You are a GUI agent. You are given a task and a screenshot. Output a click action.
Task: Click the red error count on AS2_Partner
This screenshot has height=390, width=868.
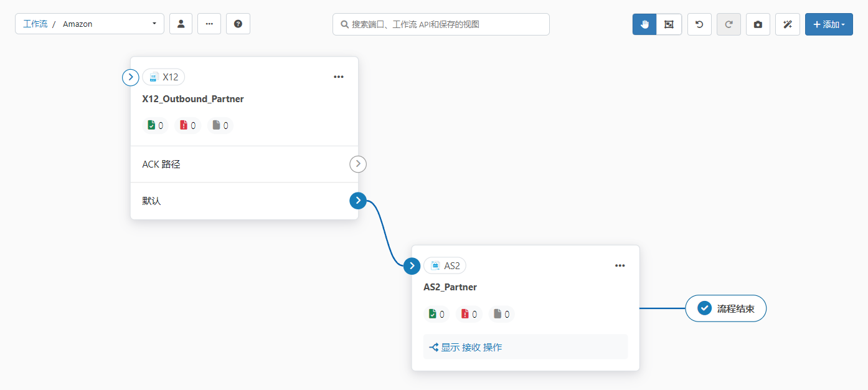coord(469,314)
